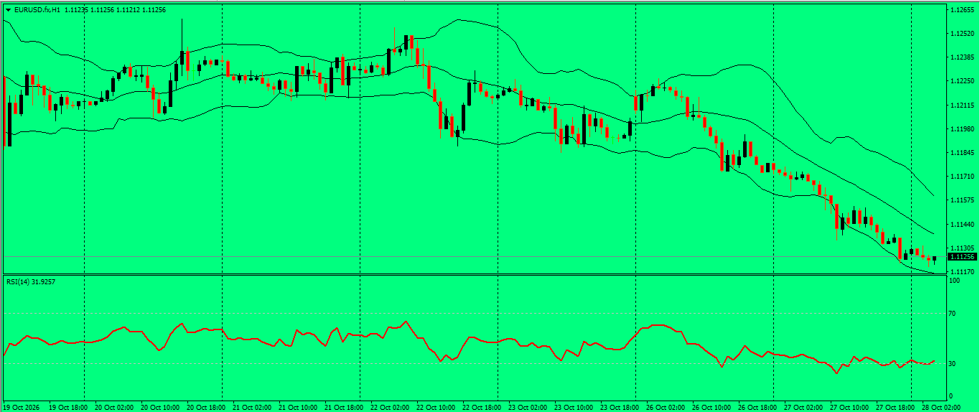Click the 22 Oct 10:00 time label
This screenshot has width=980, height=412.
click(x=436, y=407)
